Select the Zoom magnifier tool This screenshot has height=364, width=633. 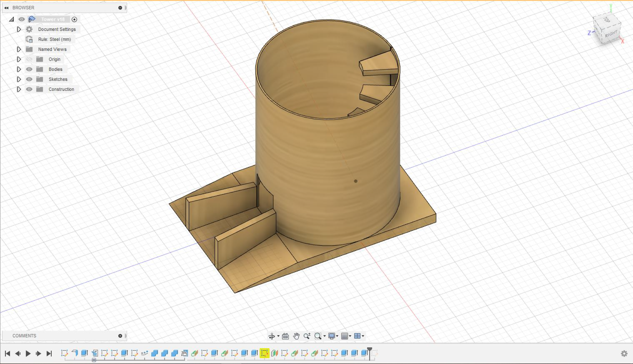point(307,336)
